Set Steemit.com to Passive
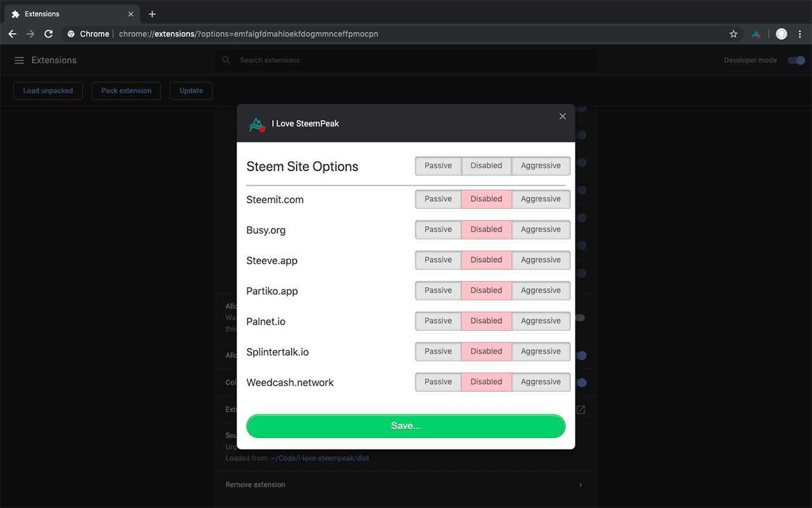The image size is (812, 508). [438, 199]
